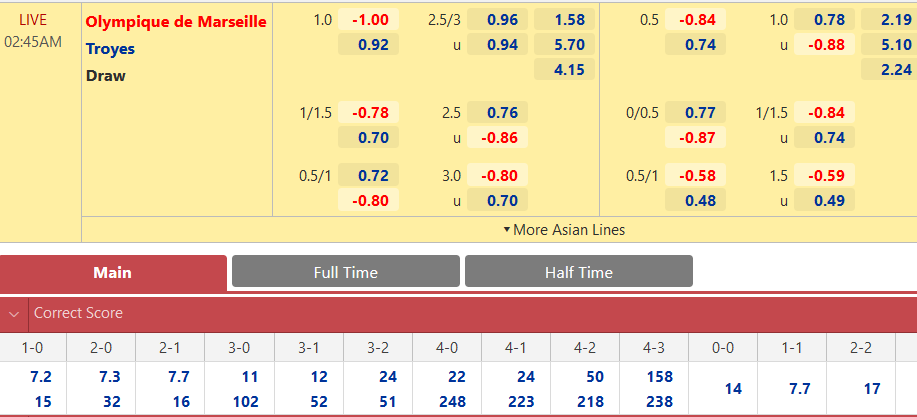Image resolution: width=917 pixels, height=417 pixels.
Task: Select the 1-0 correct score odds 7.2
Action: (x=40, y=377)
